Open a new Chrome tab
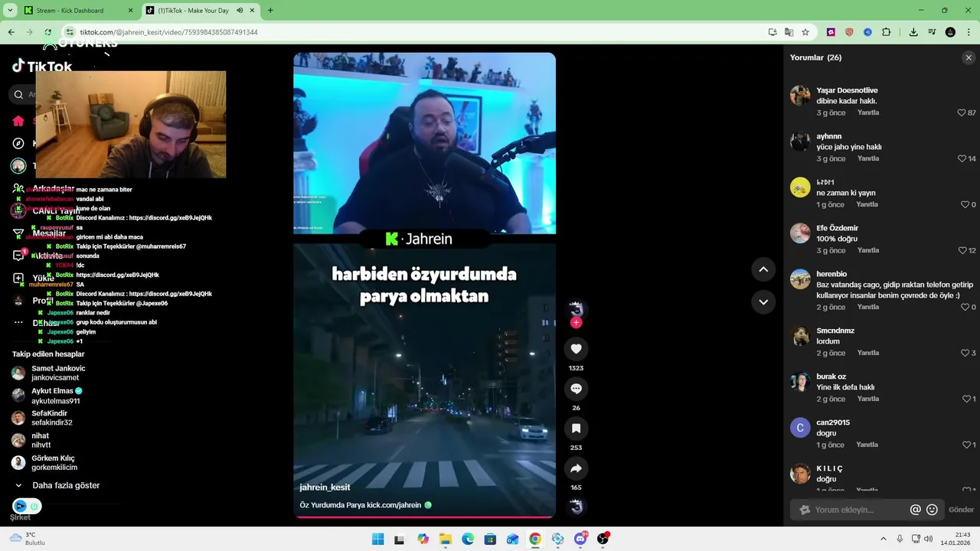This screenshot has height=551, width=980. tap(270, 11)
